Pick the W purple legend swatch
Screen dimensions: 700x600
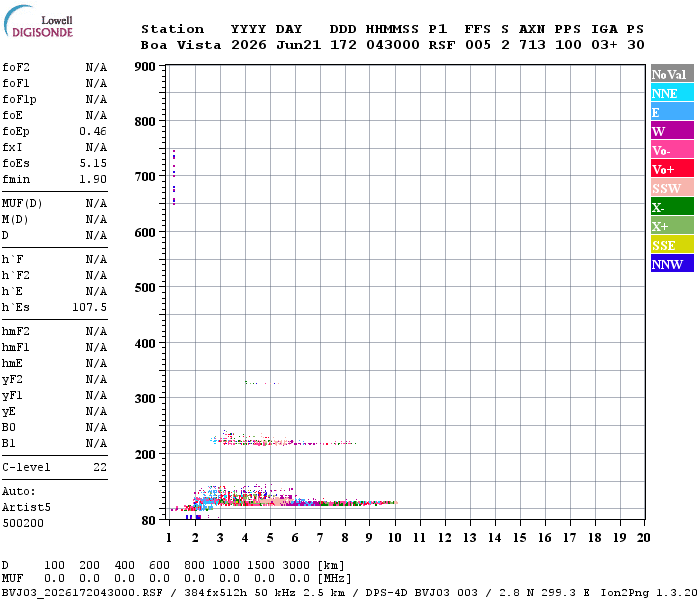coord(672,131)
